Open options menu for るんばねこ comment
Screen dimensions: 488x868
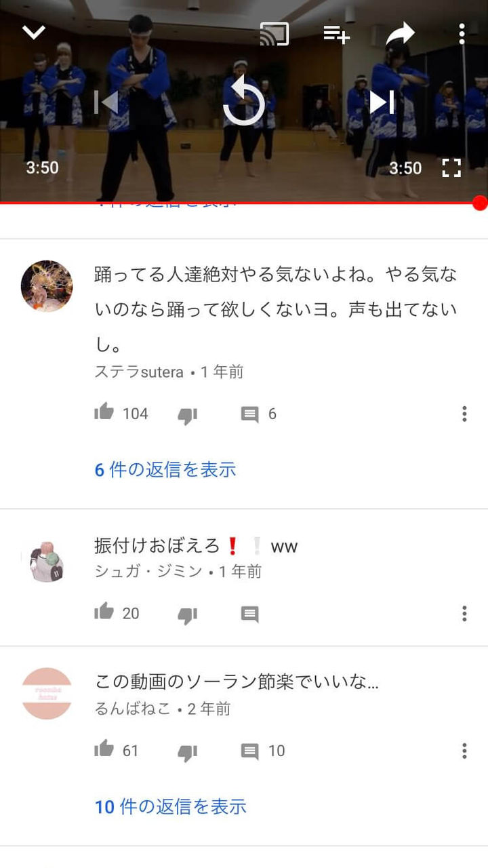[x=464, y=751]
